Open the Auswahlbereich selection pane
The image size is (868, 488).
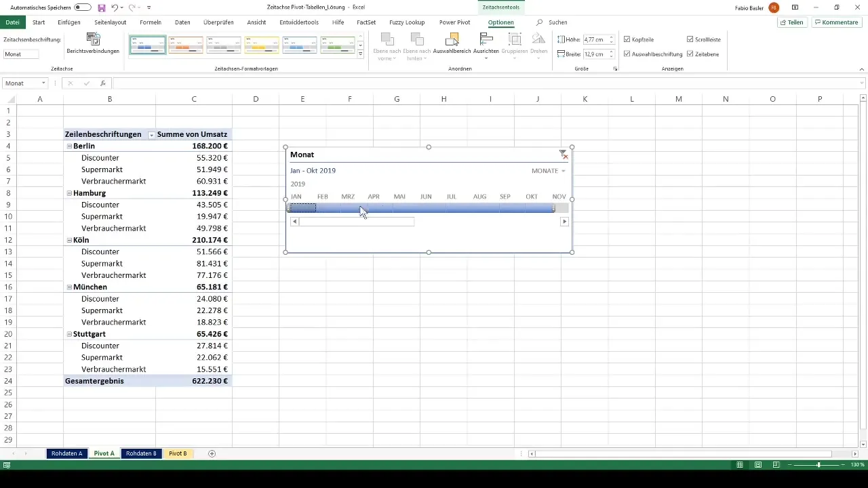[452, 45]
